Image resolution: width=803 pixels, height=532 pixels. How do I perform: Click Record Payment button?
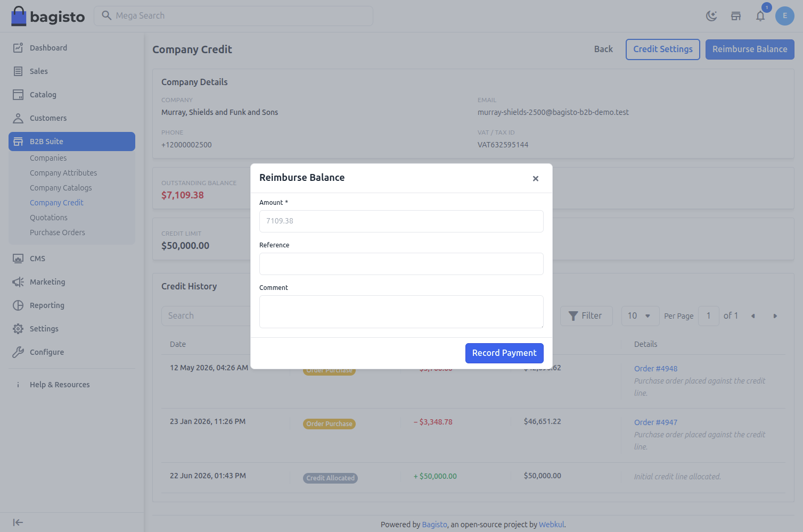pos(504,353)
